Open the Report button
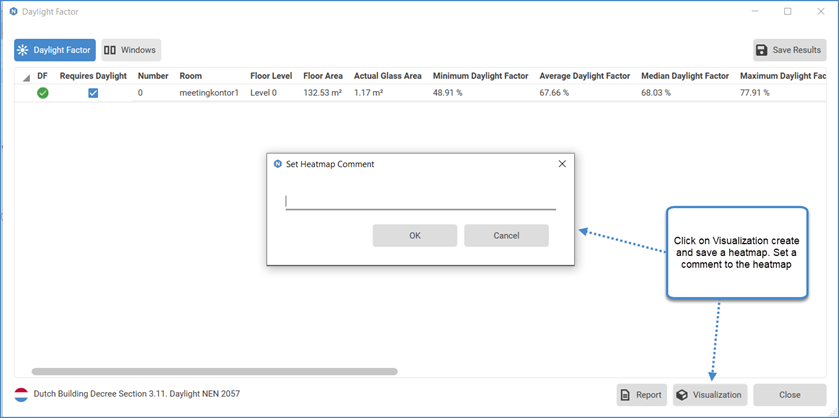This screenshot has width=839, height=418. [641, 395]
